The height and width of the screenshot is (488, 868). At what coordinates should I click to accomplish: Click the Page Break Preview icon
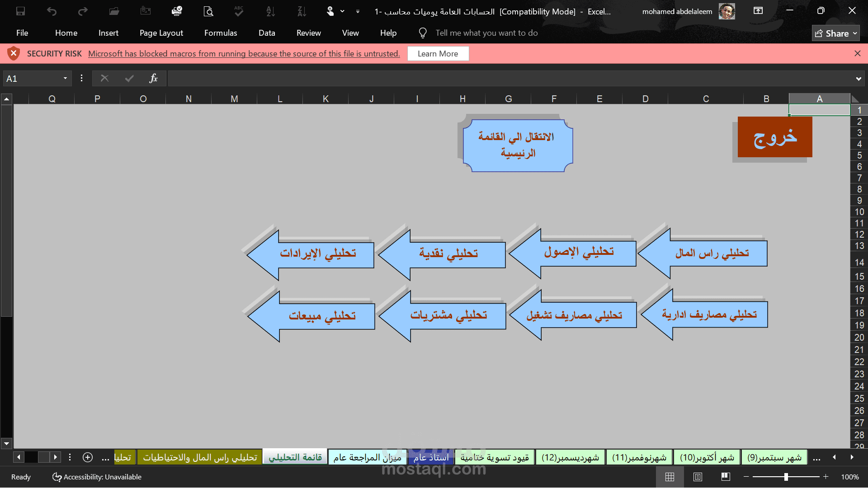[726, 477]
